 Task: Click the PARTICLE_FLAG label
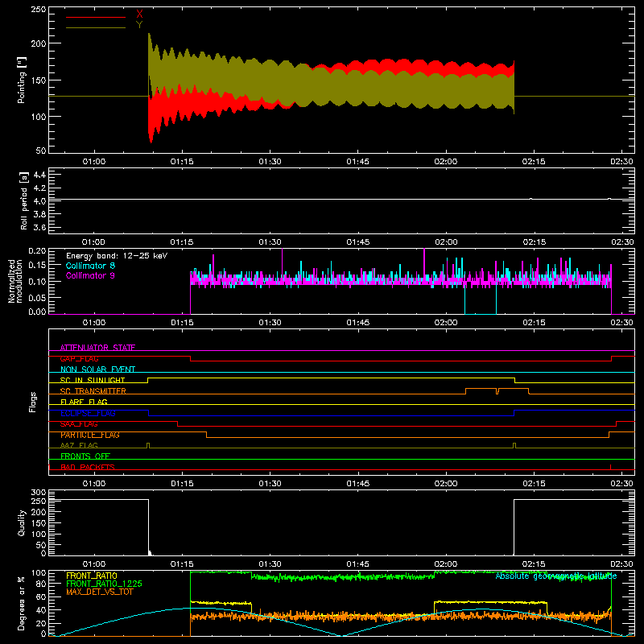[90, 435]
